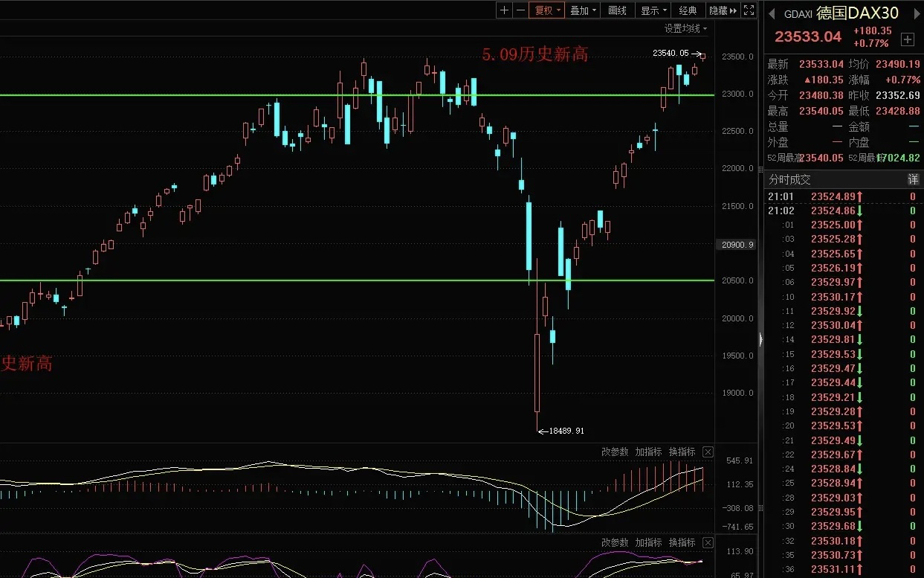Click the lower green horizontal line at 20500
The height and width of the screenshot is (578, 924).
point(357,280)
